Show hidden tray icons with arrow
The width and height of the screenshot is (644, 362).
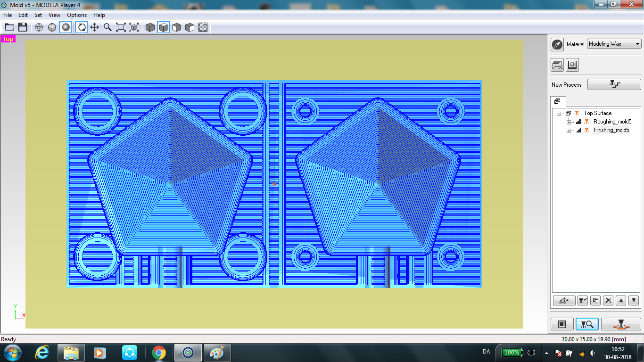(x=546, y=353)
